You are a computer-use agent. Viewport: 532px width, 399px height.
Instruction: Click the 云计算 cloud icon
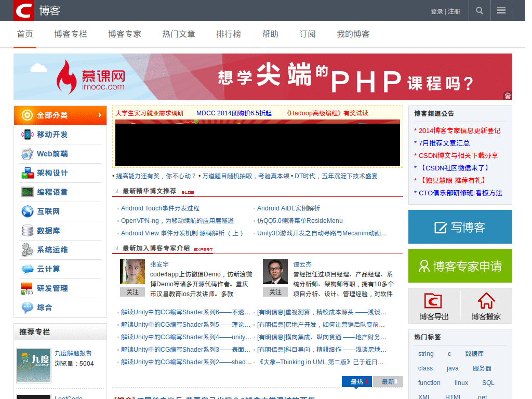coord(27,269)
